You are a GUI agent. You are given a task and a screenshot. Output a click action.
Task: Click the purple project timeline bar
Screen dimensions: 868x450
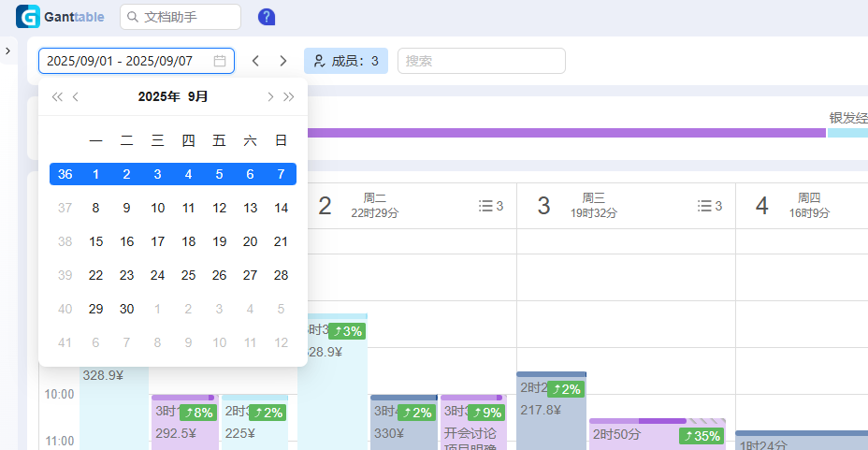566,133
